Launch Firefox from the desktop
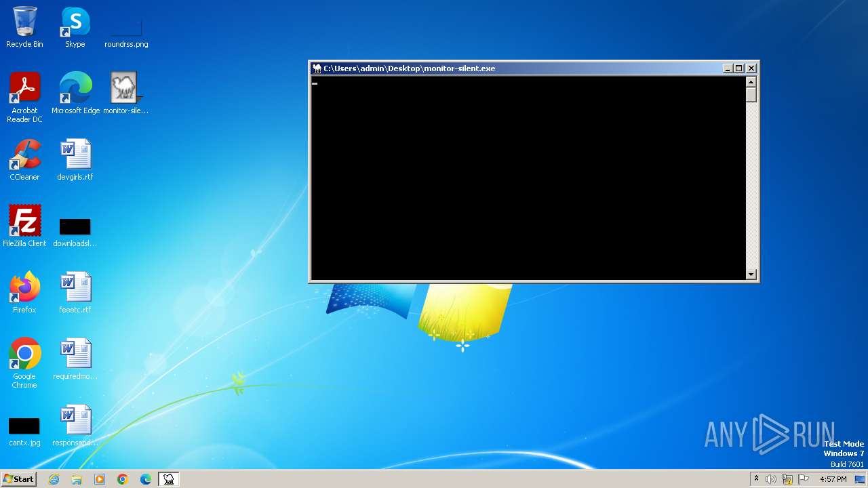The height and width of the screenshot is (488, 868). click(24, 293)
